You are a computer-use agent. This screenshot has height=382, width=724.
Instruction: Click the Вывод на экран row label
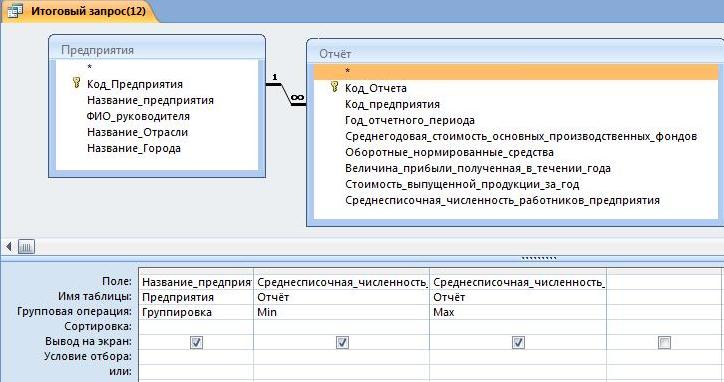88,341
